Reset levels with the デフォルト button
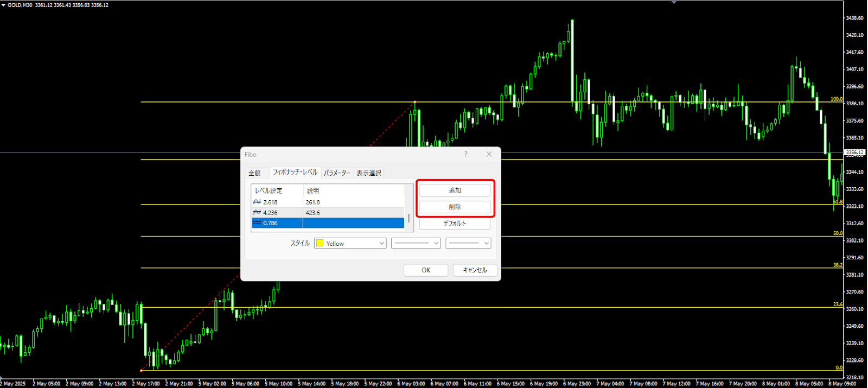Screen dimensions: 868x388 pyautogui.click(x=455, y=223)
